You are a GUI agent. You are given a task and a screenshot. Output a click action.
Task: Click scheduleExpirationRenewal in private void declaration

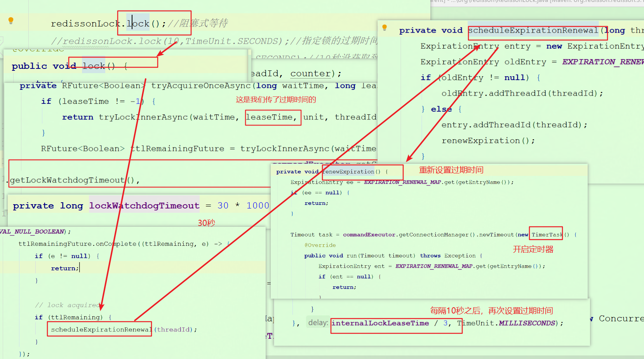533,30
